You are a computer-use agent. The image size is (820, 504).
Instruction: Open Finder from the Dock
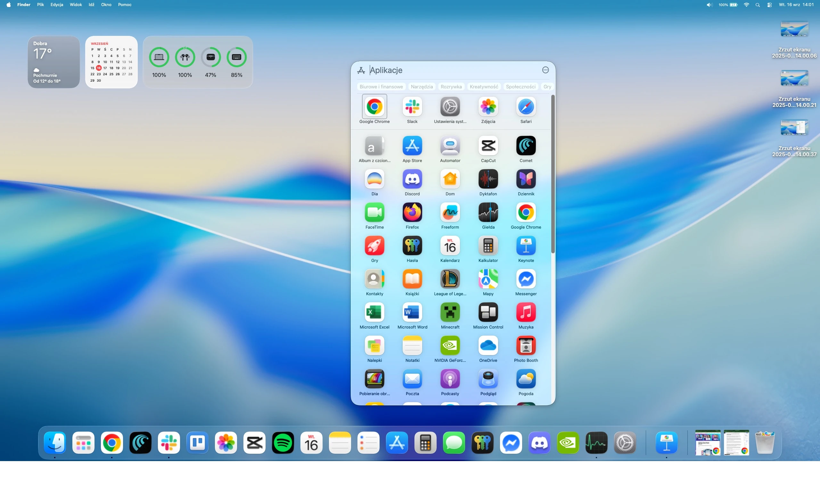(55, 443)
